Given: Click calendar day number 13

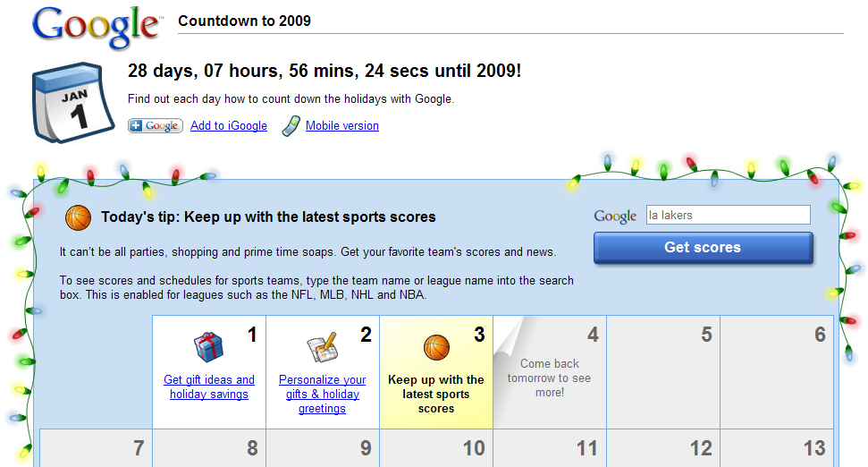Looking at the screenshot, I should click(x=814, y=448).
